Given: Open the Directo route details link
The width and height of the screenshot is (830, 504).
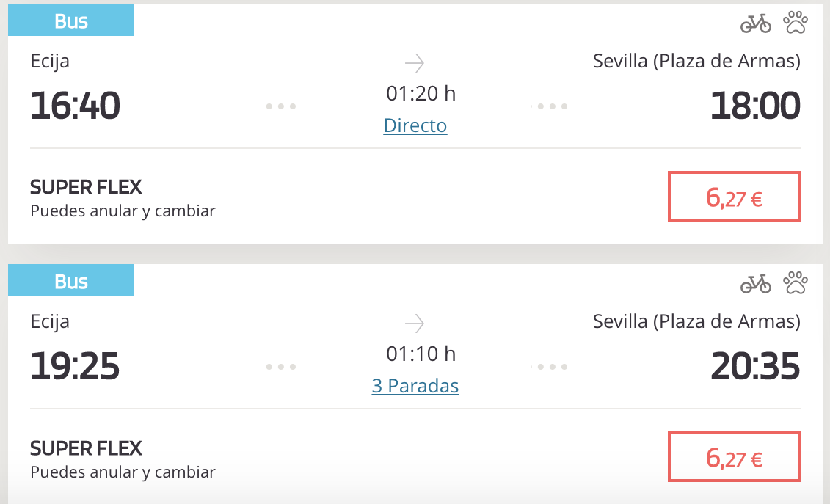Looking at the screenshot, I should pos(415,125).
